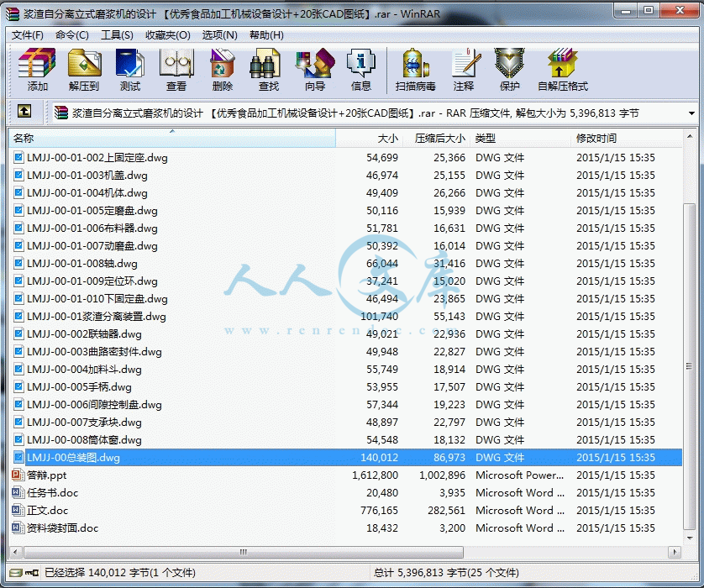The height and width of the screenshot is (588, 704).
Task: Sort by 修改时间 column header
Action: point(627,139)
